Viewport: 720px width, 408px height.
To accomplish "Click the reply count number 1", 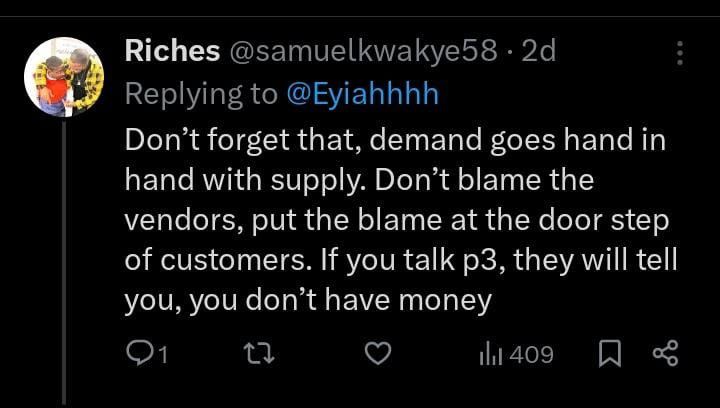I will click(163, 354).
